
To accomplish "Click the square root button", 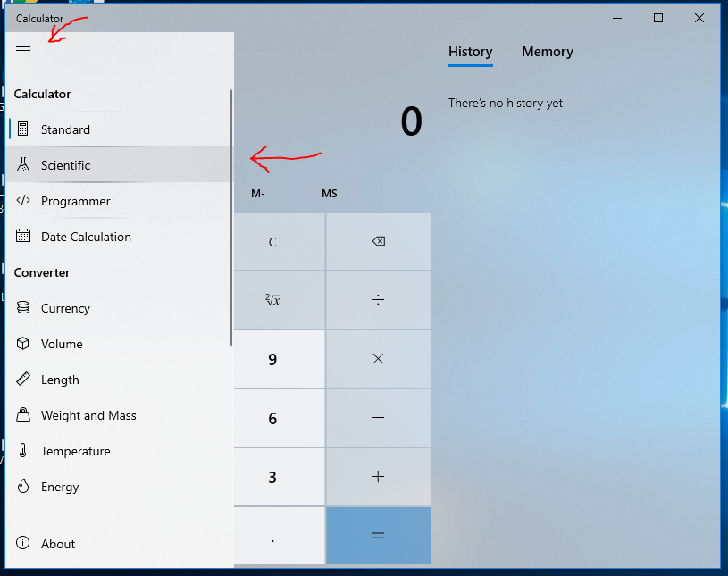I will click(279, 300).
